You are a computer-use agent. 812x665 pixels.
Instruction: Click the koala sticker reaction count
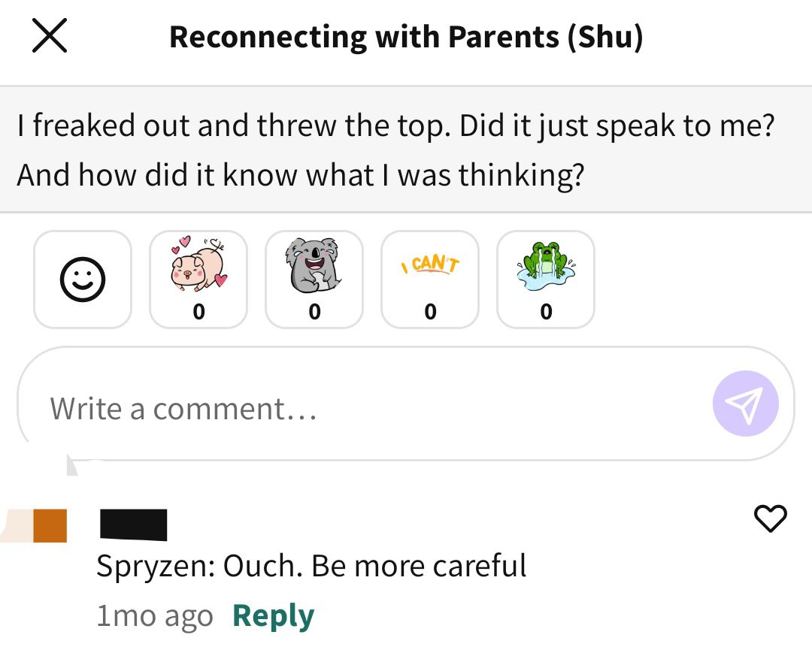tap(314, 312)
